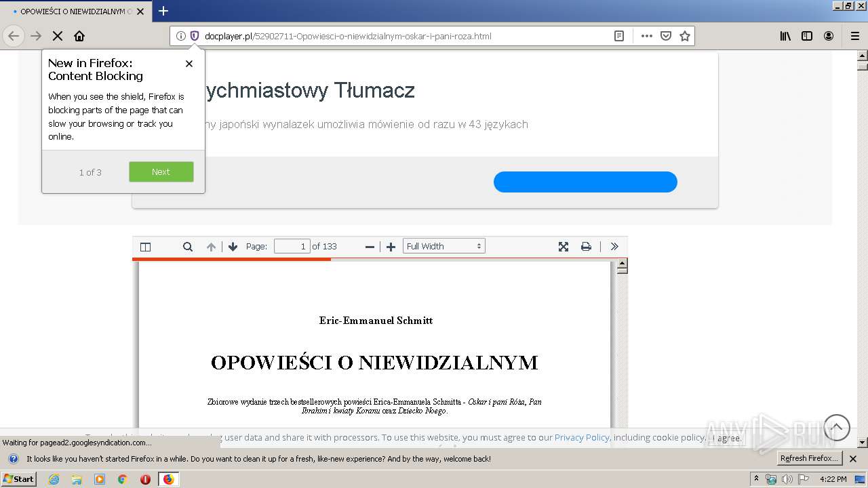The height and width of the screenshot is (488, 868).
Task: Open the Library history and bookmarks menu
Action: (x=785, y=36)
